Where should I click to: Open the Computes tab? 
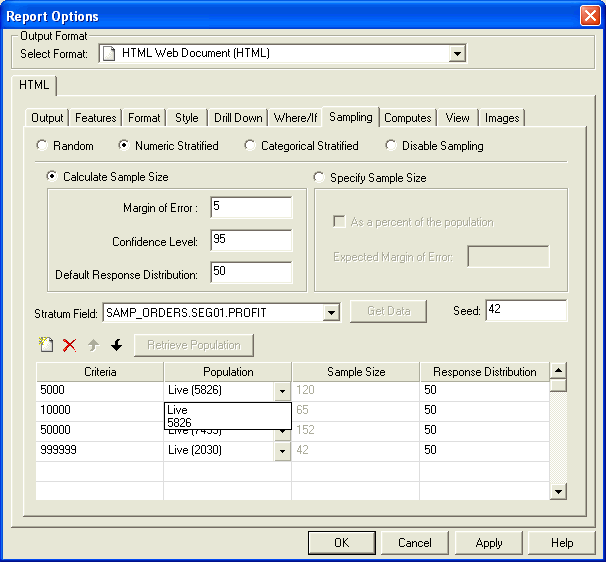pyautogui.click(x=408, y=118)
